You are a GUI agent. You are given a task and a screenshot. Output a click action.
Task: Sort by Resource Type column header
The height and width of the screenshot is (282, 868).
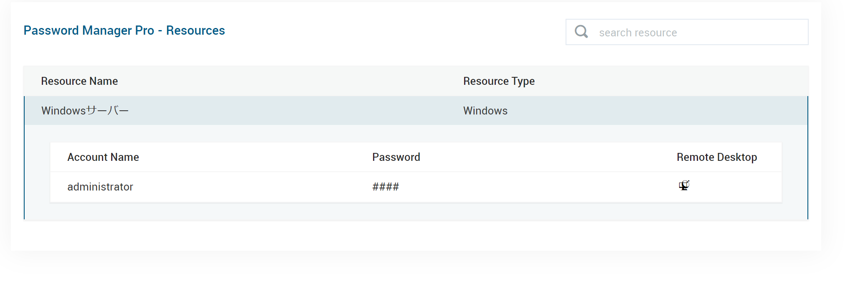pos(499,81)
